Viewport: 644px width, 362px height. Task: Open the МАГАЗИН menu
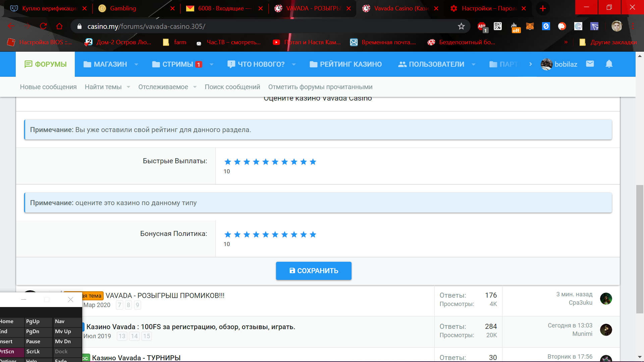point(105,64)
